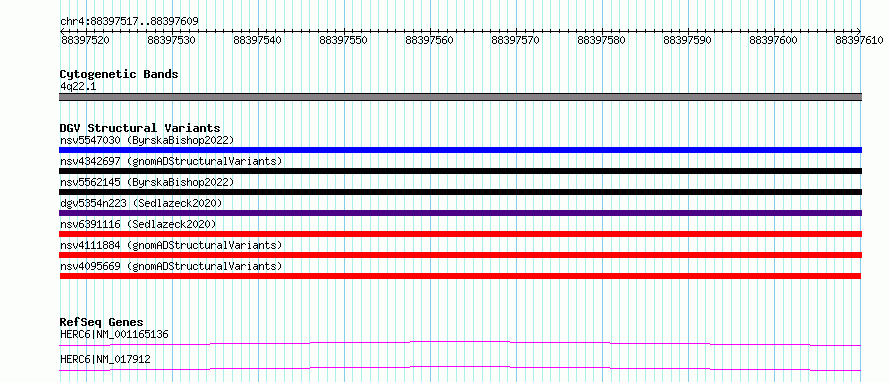Image resolution: width=890 pixels, height=382 pixels.
Task: Click the magenta line of HERC6|NM_017912
Action: pyautogui.click(x=460, y=368)
